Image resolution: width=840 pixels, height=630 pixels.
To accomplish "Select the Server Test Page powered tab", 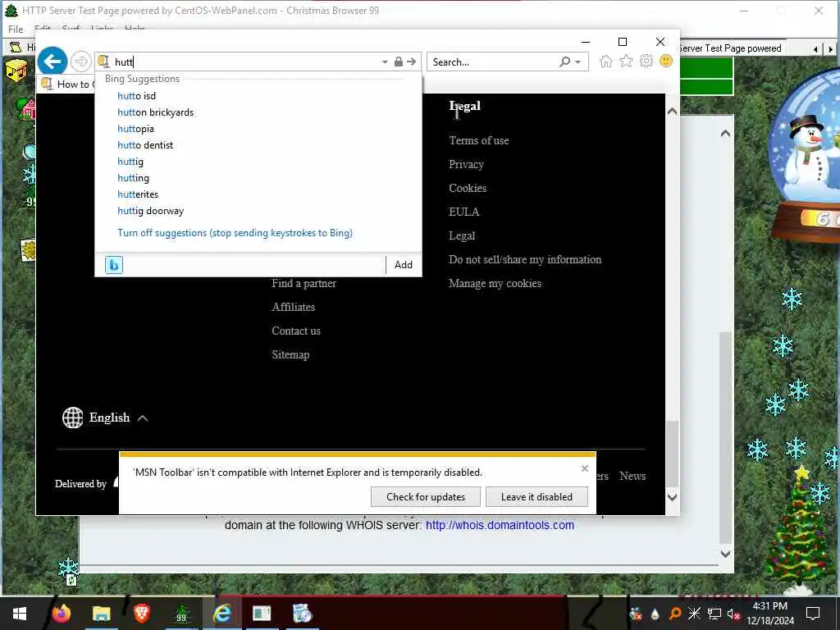I will pyautogui.click(x=732, y=48).
